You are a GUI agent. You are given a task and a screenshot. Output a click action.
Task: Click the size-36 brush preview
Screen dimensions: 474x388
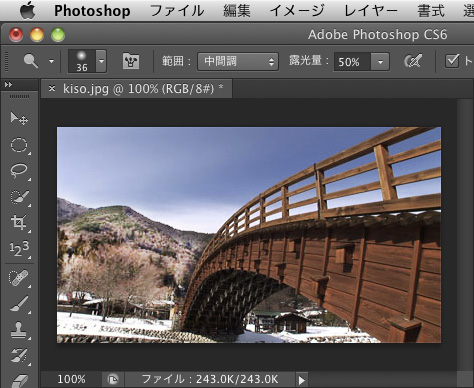82,61
